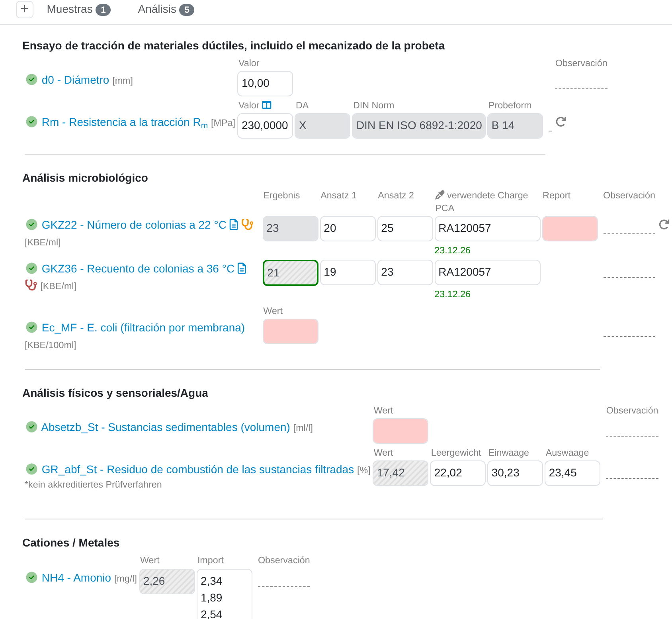
Task: Click the pink Report field for GKZ22
Action: [570, 229]
